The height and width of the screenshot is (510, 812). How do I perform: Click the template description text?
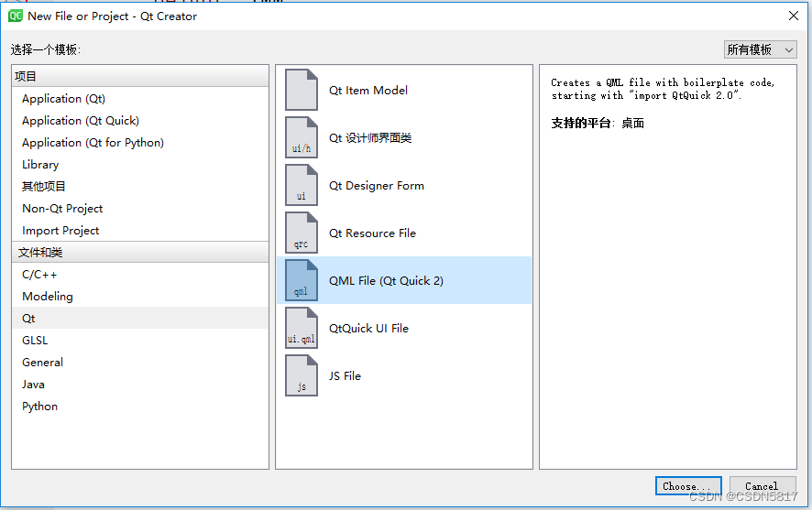point(663,89)
